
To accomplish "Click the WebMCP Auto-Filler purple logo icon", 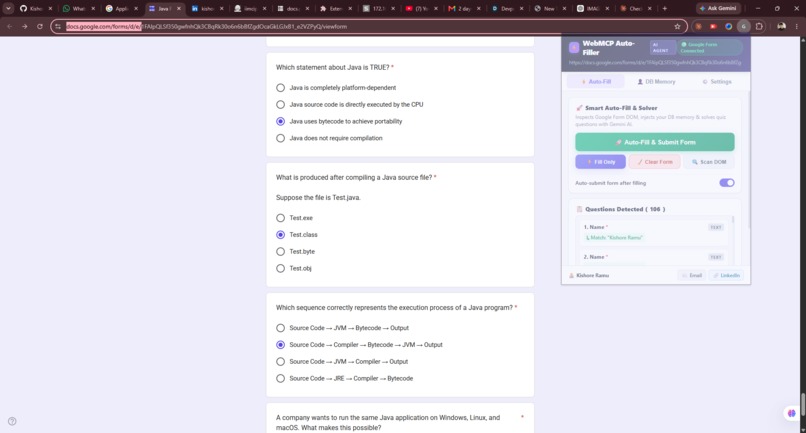I will click(574, 48).
